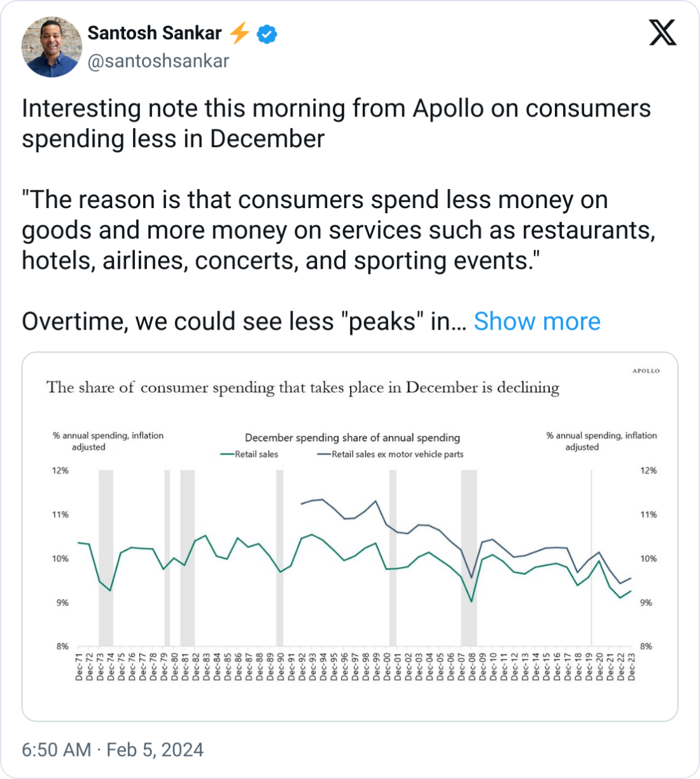Image resolution: width=700 pixels, height=779 pixels.
Task: Click the Dec-08 label on the x-axis
Action: click(x=472, y=666)
